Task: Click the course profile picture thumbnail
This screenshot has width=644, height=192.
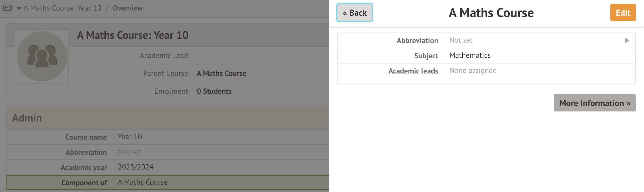Action: tap(41, 56)
